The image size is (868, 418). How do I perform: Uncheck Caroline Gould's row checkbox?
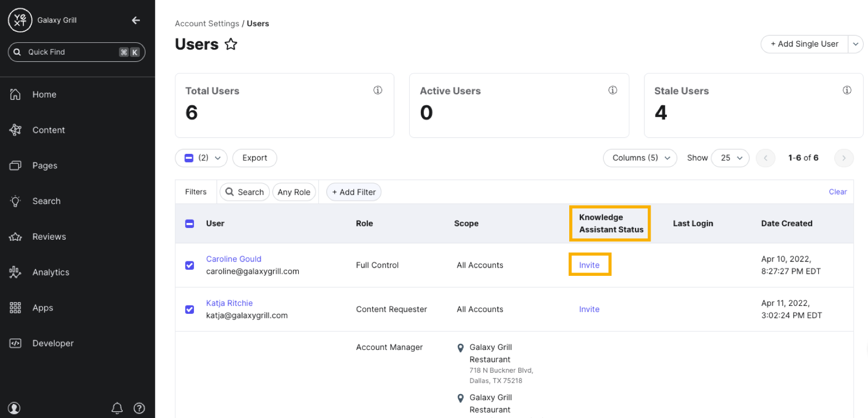(190, 265)
